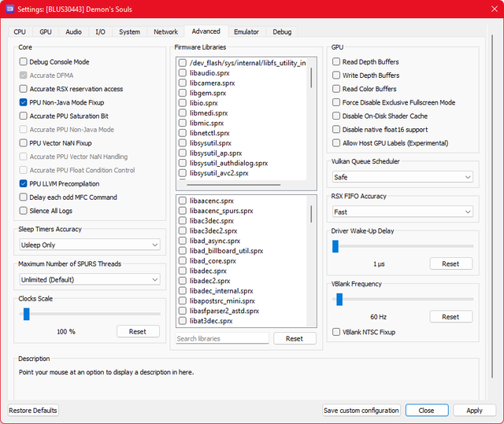Click the RPCS3 icon in the title bar
The height and width of the screenshot is (424, 504).
tap(10, 9)
